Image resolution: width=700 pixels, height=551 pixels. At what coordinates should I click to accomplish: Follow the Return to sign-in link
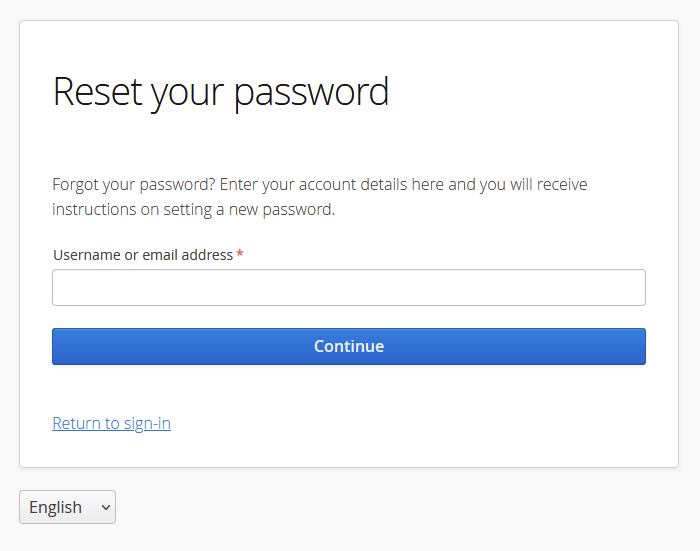pos(111,423)
